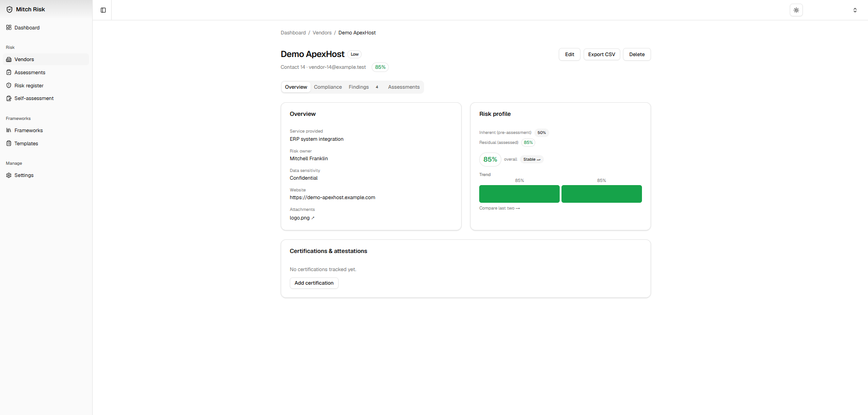Click the Frameworks library icon in sidebar
Screen dimensions: 868x415
pos(9,130)
